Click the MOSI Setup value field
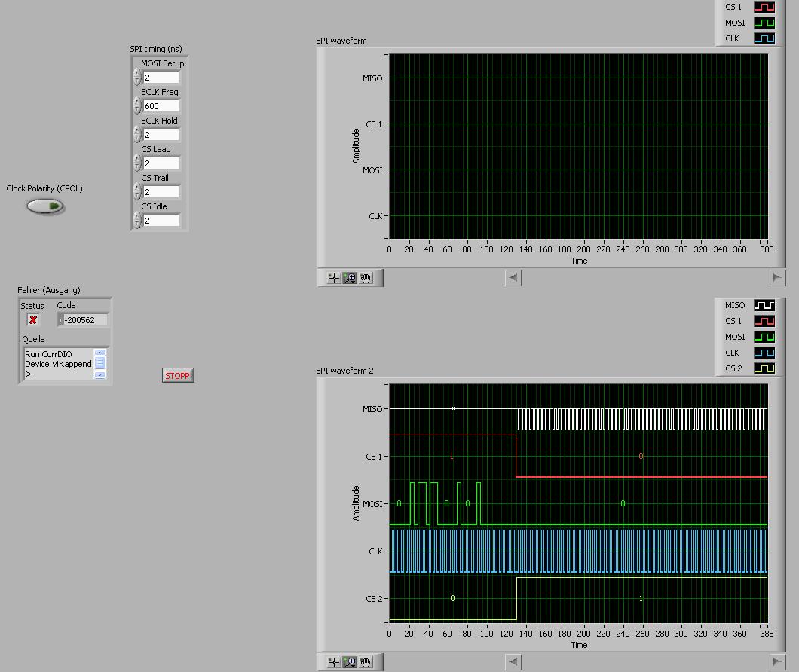 (x=161, y=78)
